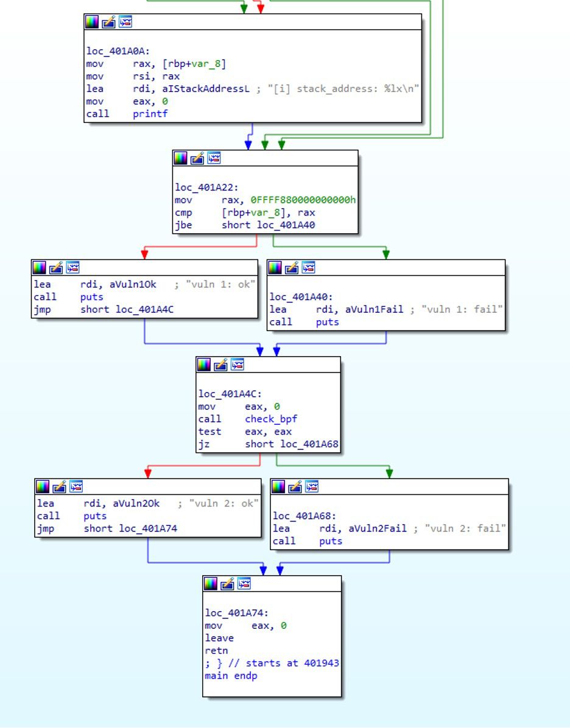Select the loc_401A0A label
Image resolution: width=570 pixels, height=728 pixels.
point(118,51)
